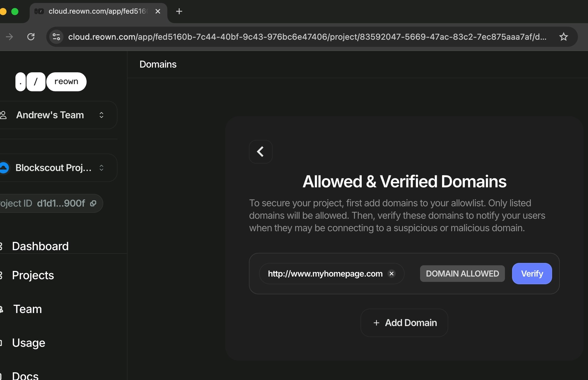Open a new browser tab
This screenshot has width=588, height=380.
(179, 12)
